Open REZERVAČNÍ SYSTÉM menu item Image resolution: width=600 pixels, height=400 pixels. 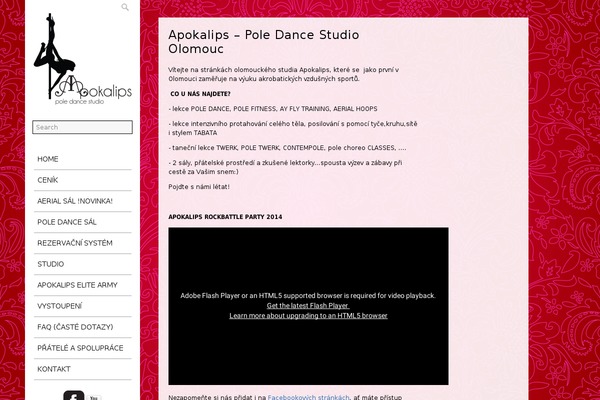pyautogui.click(x=83, y=243)
